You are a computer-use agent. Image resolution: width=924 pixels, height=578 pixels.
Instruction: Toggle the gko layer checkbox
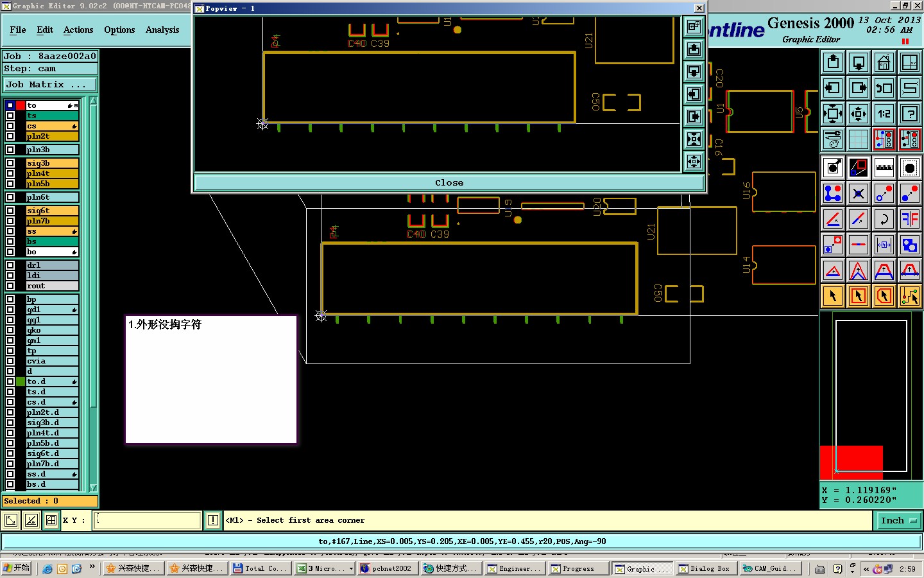[x=10, y=330]
